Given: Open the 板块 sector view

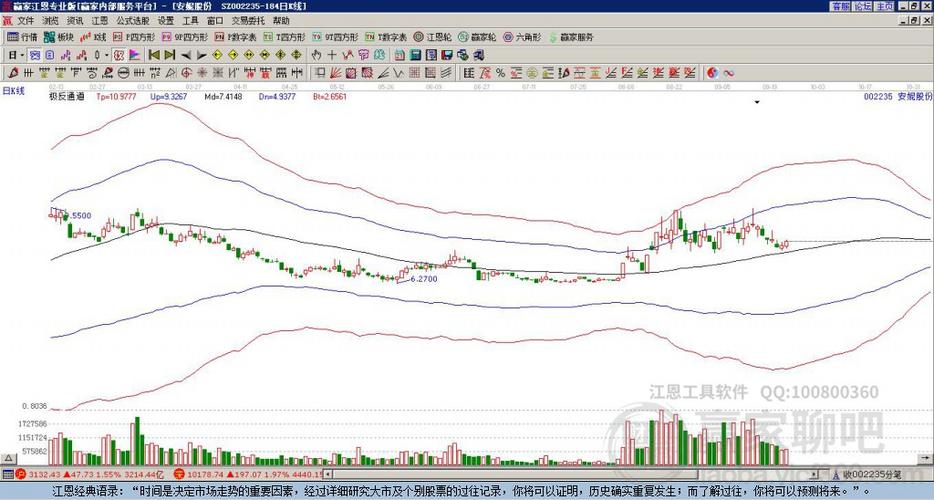Looking at the screenshot, I should [x=58, y=37].
